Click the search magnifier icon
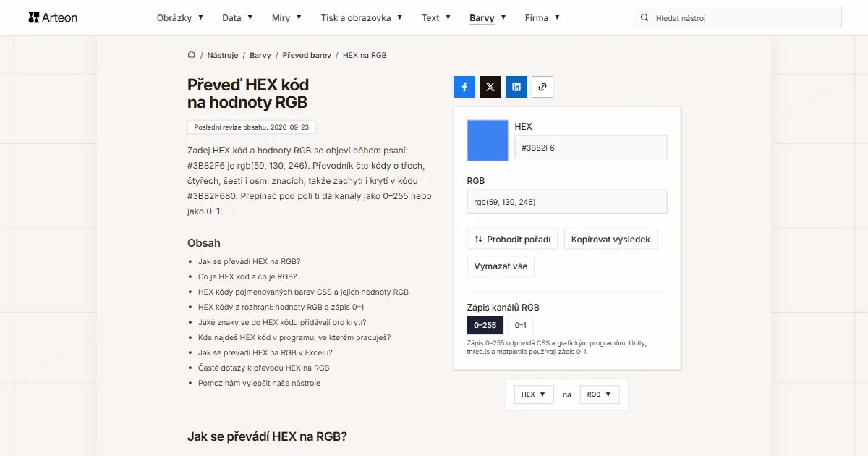The width and height of the screenshot is (868, 456). tap(644, 17)
